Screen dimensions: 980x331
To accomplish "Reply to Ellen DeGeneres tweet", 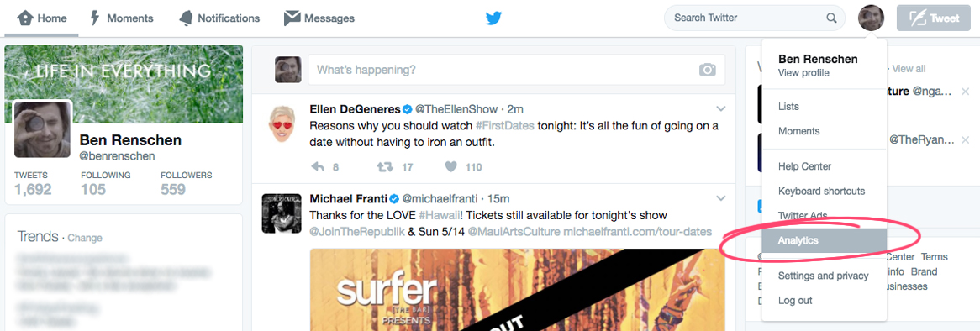I will [x=318, y=166].
